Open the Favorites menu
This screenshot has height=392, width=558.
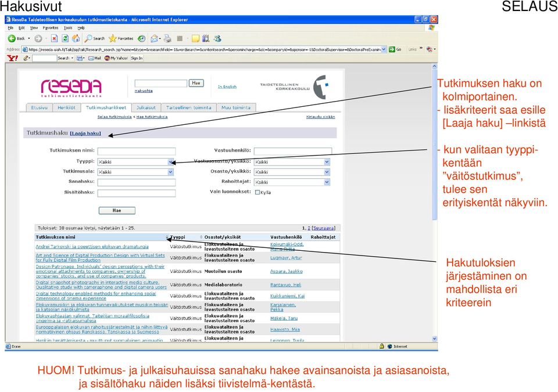(51, 28)
